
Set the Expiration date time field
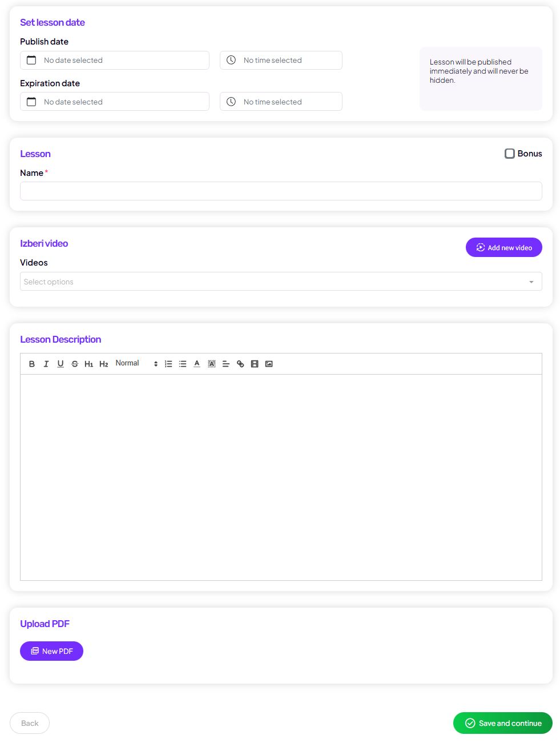(281, 102)
